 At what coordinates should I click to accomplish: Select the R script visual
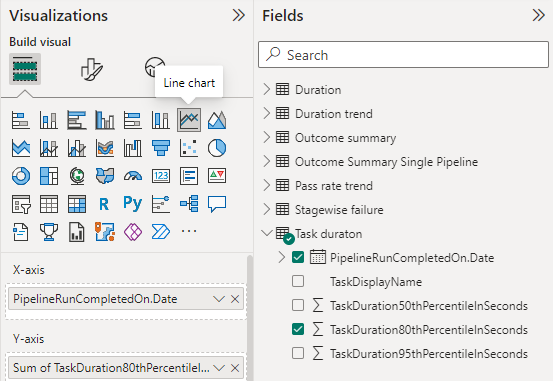click(105, 204)
